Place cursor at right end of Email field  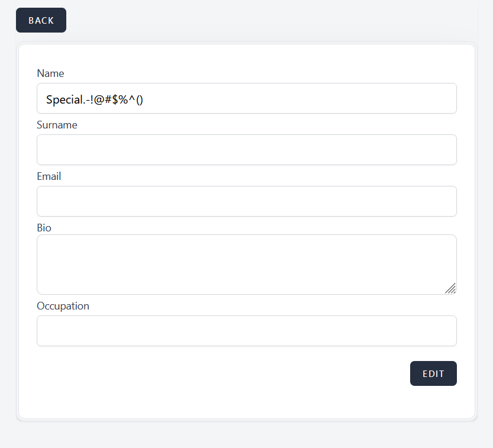[x=447, y=201]
